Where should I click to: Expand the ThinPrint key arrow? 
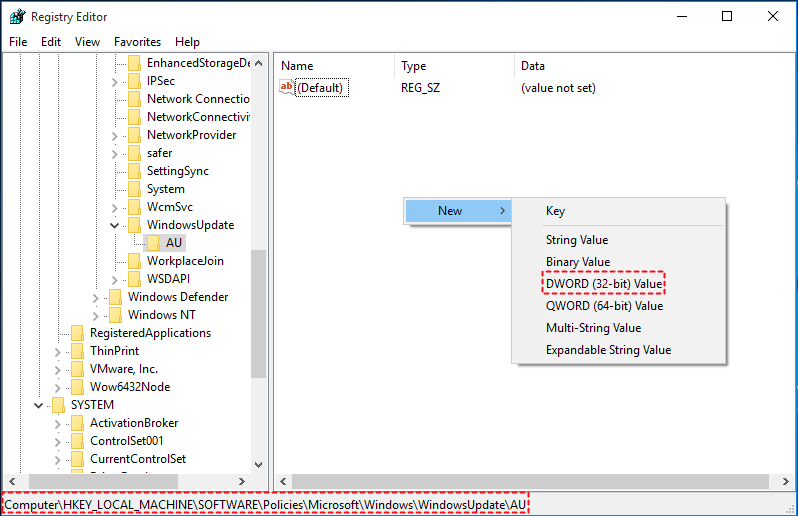58,352
